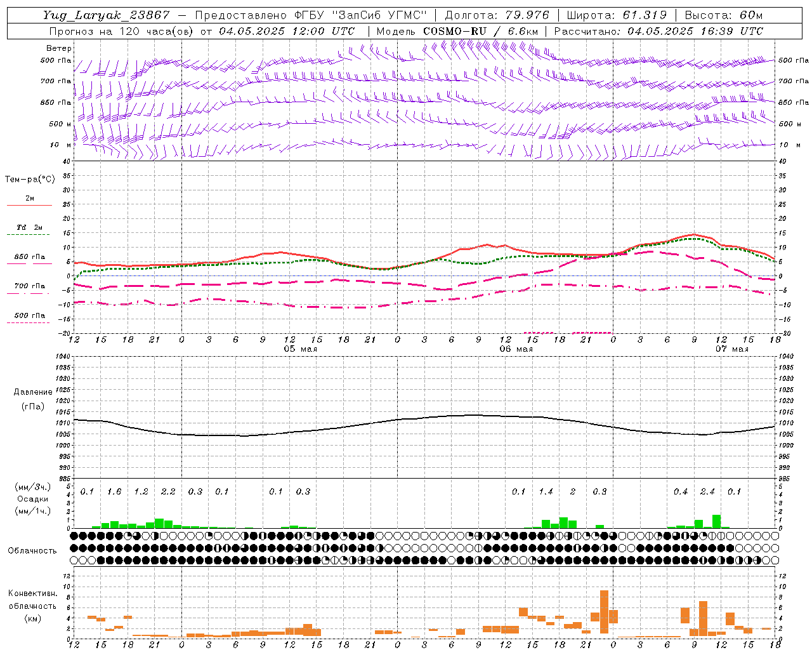Viewport: 812px width, 650px height.
Task: Click the 'Предоставлено ФГБУ "ЗапСиб УГМС"' text
Action: coord(311,15)
